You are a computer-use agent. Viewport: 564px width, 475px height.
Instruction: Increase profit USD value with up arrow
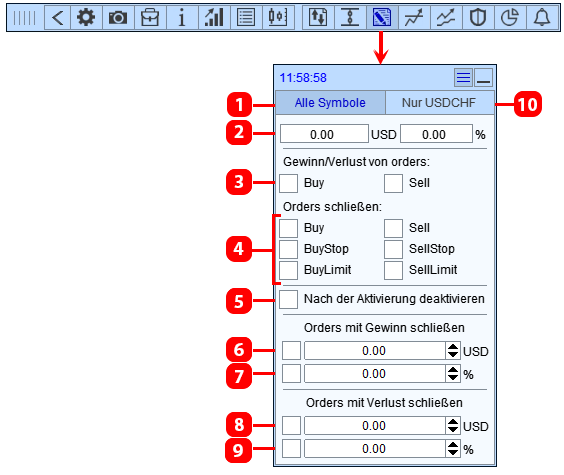453,347
